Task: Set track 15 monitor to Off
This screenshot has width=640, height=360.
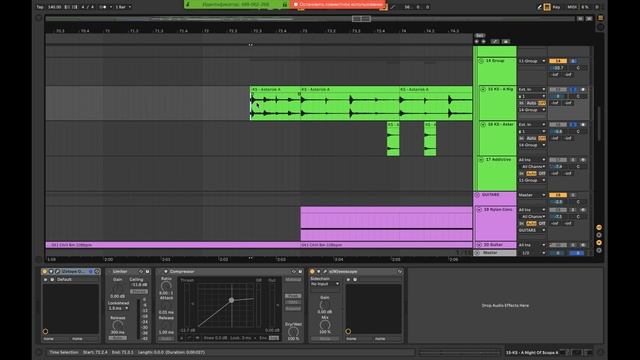Action: pyautogui.click(x=542, y=103)
